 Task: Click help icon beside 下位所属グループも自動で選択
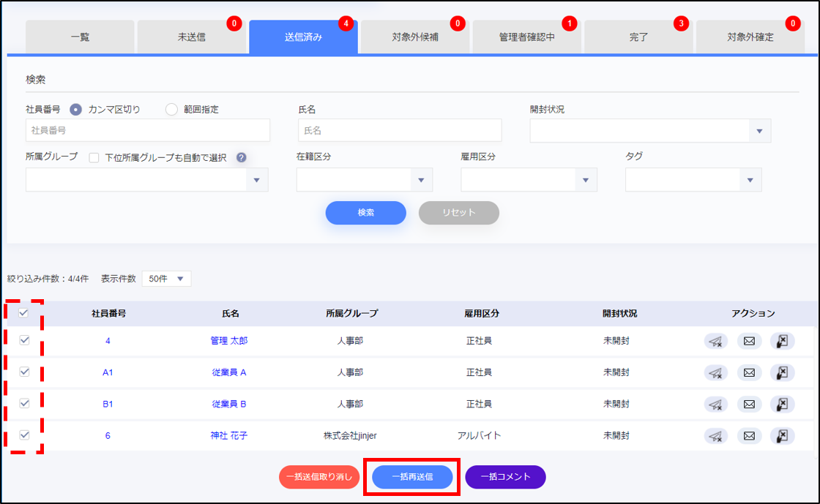[x=241, y=157]
